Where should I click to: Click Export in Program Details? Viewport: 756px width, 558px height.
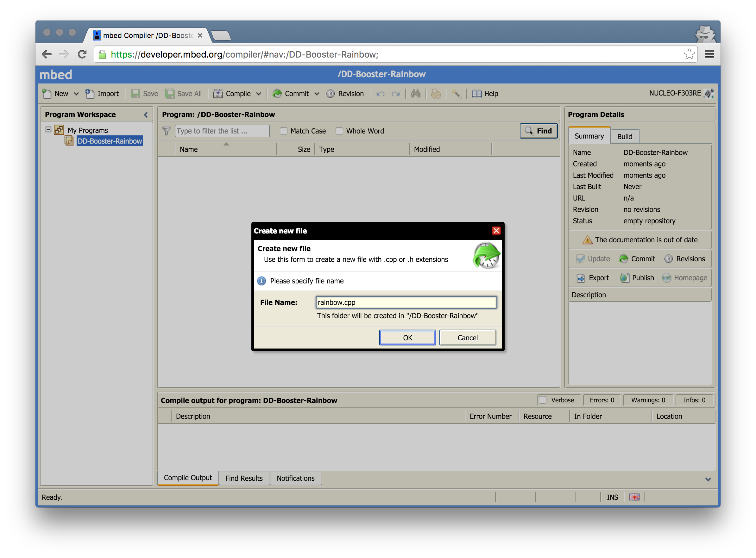tap(592, 278)
